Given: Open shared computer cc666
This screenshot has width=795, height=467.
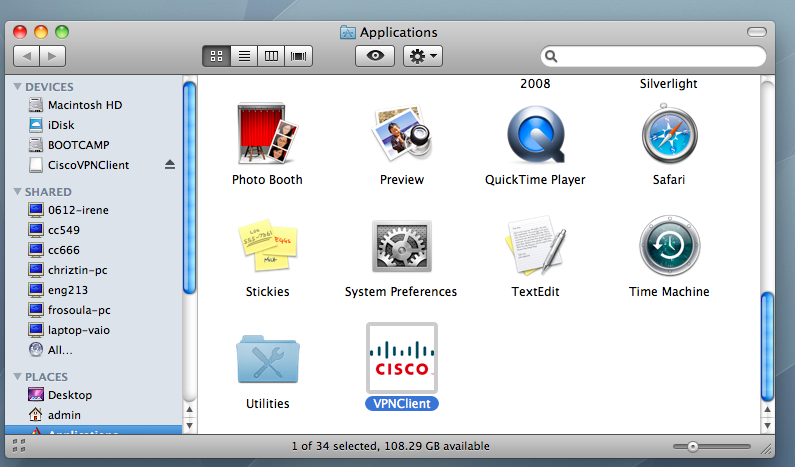Looking at the screenshot, I should [54, 250].
